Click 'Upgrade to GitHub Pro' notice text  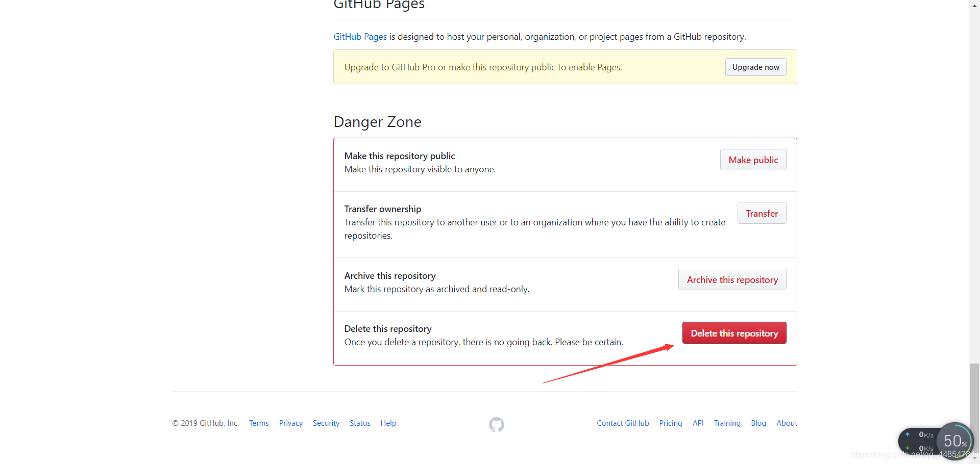pyautogui.click(x=483, y=67)
